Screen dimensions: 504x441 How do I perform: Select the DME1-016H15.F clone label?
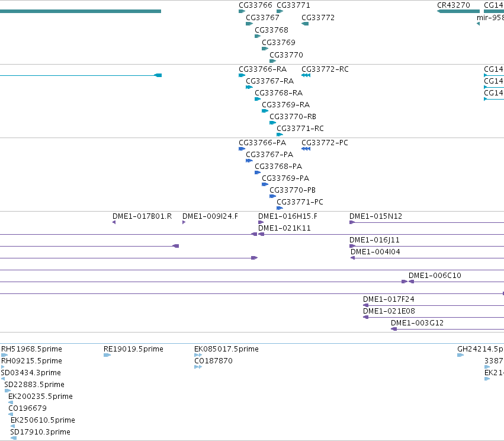tap(288, 216)
